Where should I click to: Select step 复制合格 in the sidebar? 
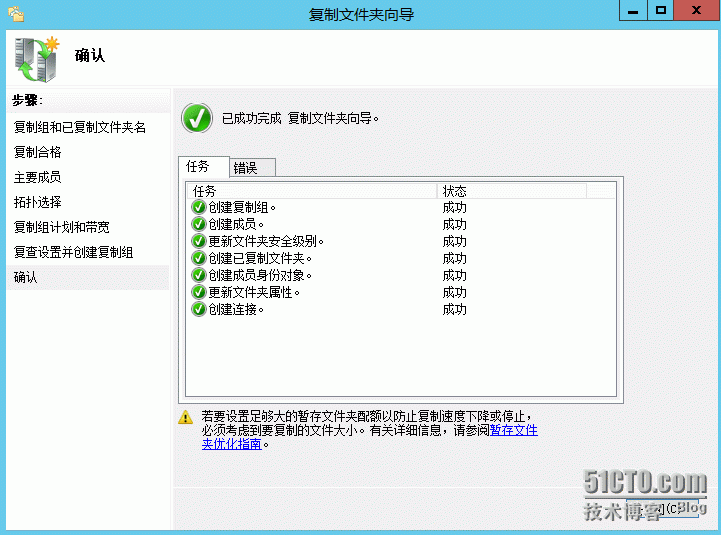(37, 152)
